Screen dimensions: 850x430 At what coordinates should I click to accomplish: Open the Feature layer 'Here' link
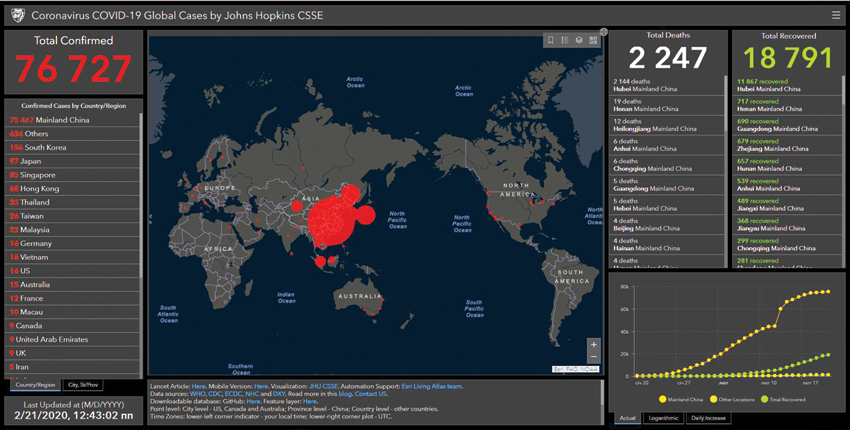(x=310, y=401)
